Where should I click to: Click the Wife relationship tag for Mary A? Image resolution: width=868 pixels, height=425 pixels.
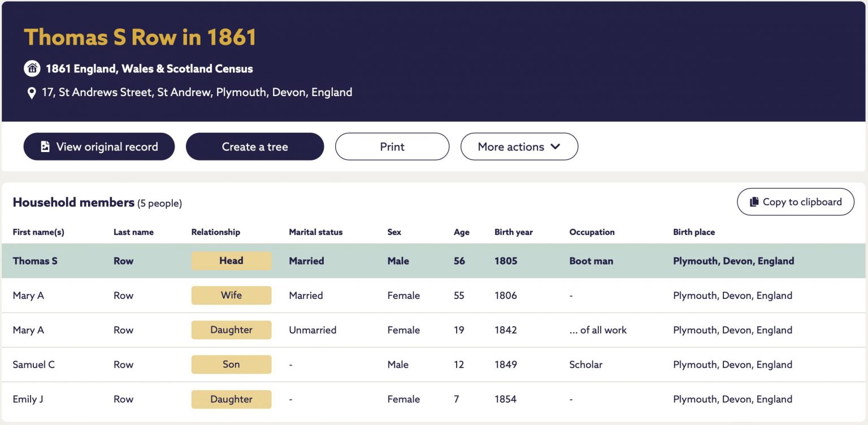pos(231,296)
